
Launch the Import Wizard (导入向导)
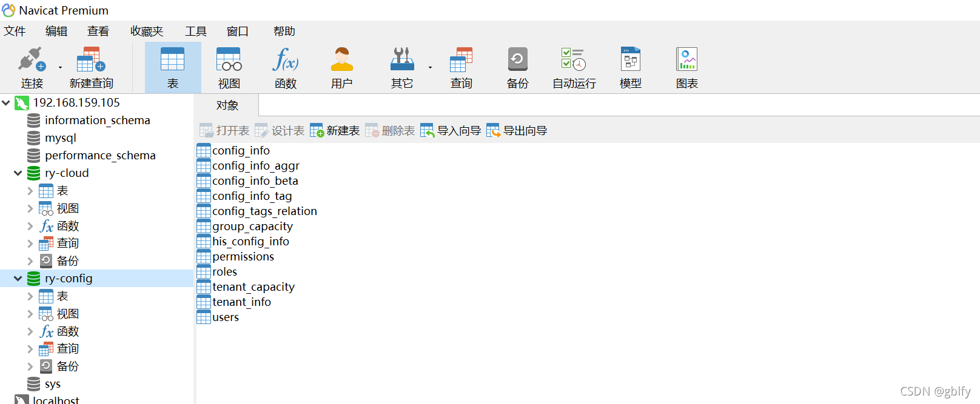coord(451,130)
